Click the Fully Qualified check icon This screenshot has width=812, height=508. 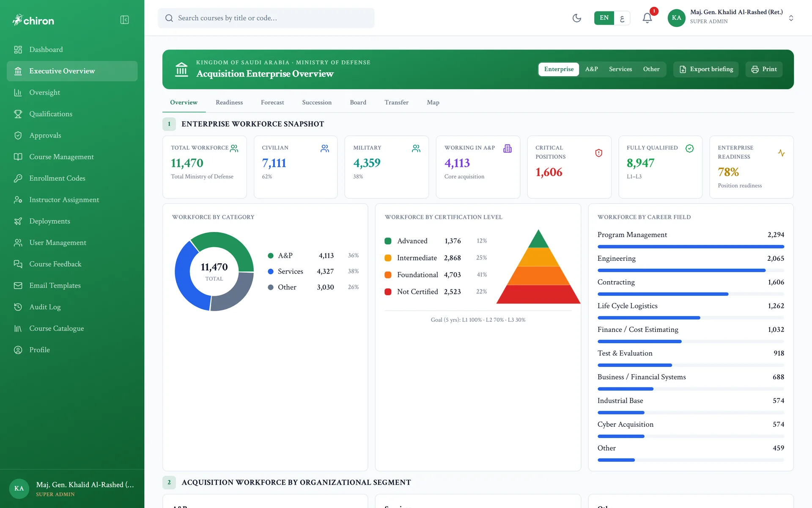pos(689,148)
